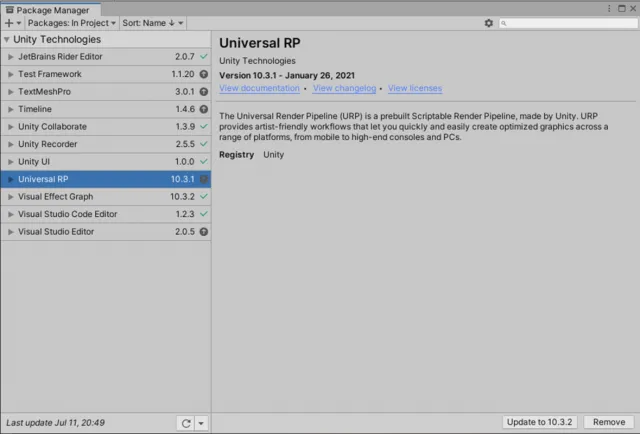Expand the Unity Collaborate package arrow

tap(11, 127)
